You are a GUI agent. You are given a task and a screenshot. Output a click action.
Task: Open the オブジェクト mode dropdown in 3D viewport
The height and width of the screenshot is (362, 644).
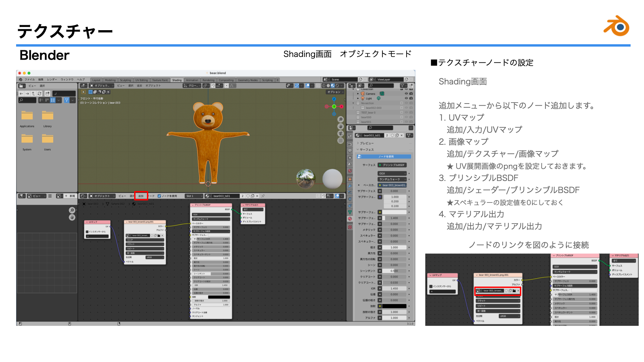[102, 85]
